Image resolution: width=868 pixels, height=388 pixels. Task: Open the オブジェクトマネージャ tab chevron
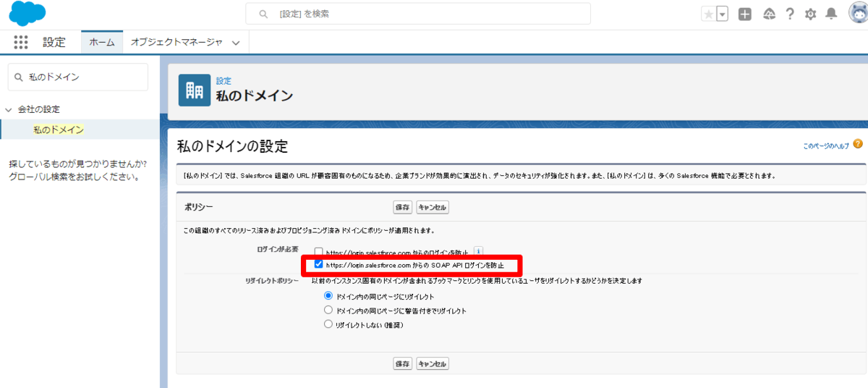click(235, 43)
